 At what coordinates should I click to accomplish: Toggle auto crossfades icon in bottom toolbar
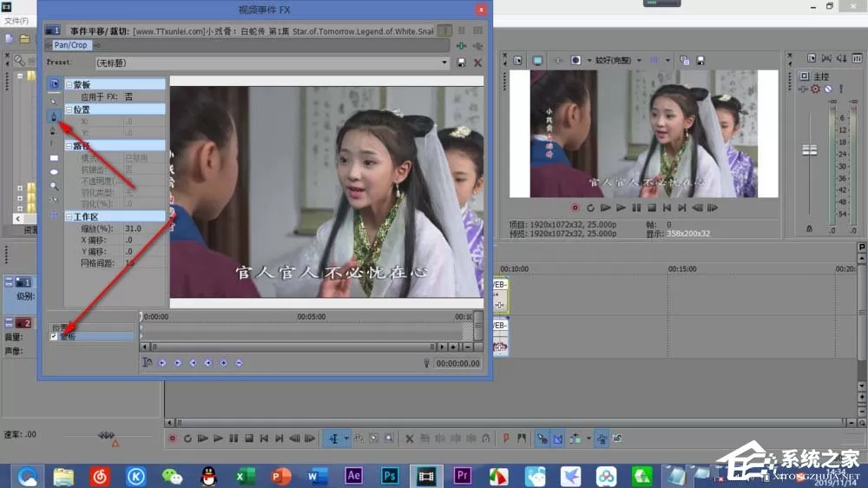click(x=558, y=439)
